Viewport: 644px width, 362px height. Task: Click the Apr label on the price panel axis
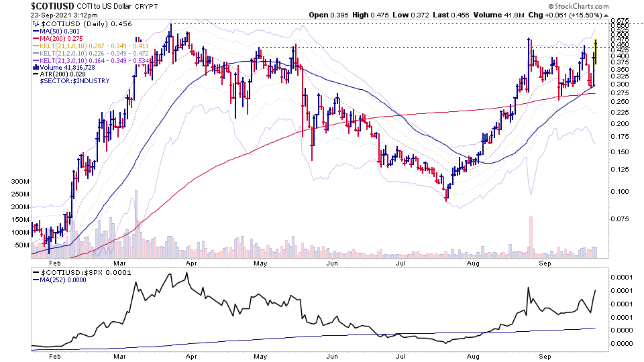click(x=191, y=263)
